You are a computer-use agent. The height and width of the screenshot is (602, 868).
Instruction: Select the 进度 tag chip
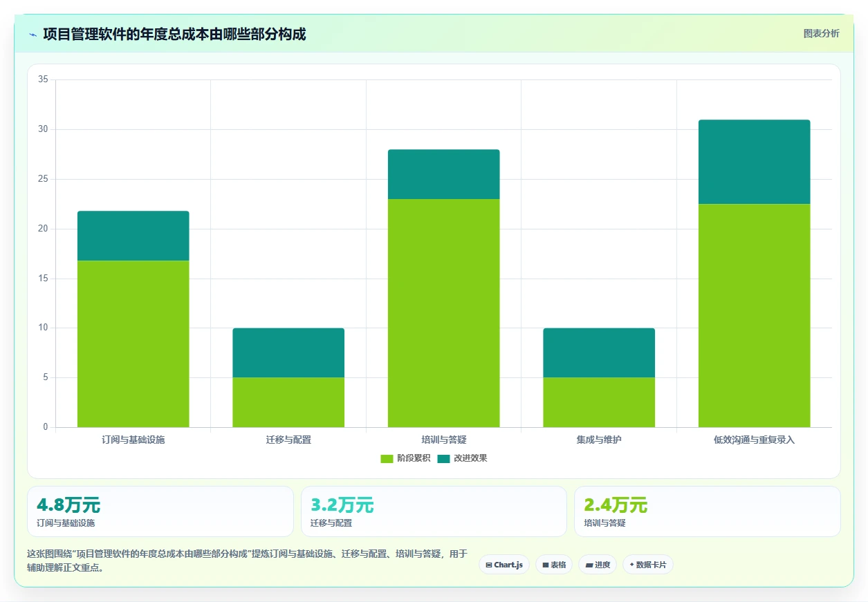point(598,565)
